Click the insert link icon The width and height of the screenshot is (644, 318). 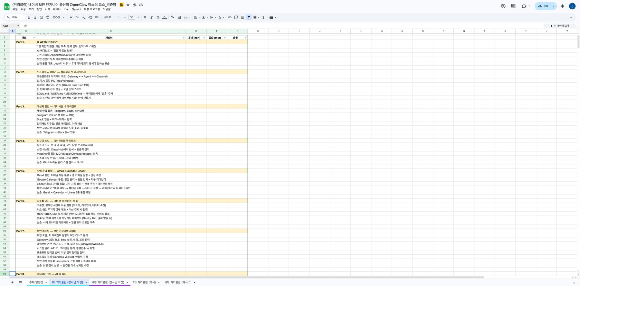pos(230,17)
